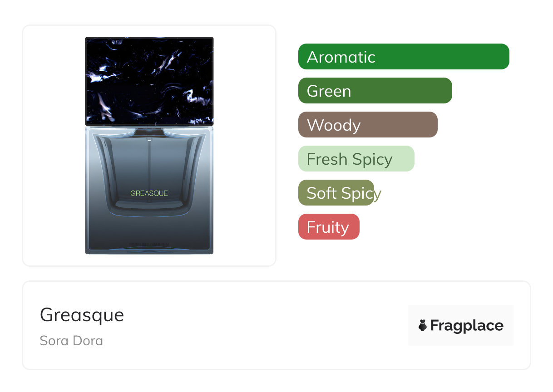Click the Woody accord bar
This screenshot has height=392, width=553.
point(367,125)
